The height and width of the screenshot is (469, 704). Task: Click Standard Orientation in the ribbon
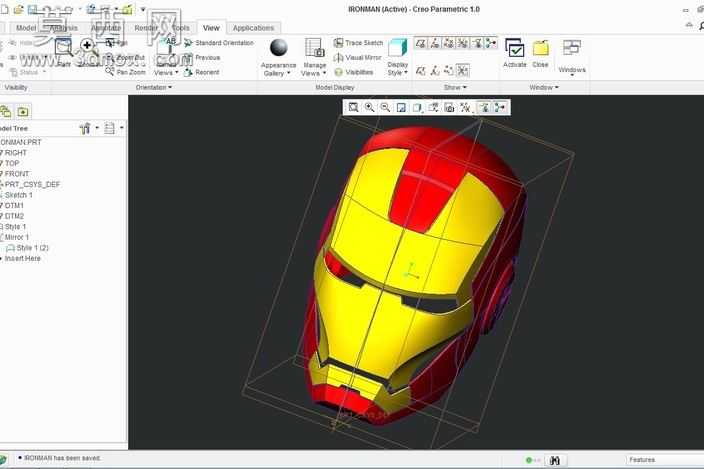(x=219, y=43)
